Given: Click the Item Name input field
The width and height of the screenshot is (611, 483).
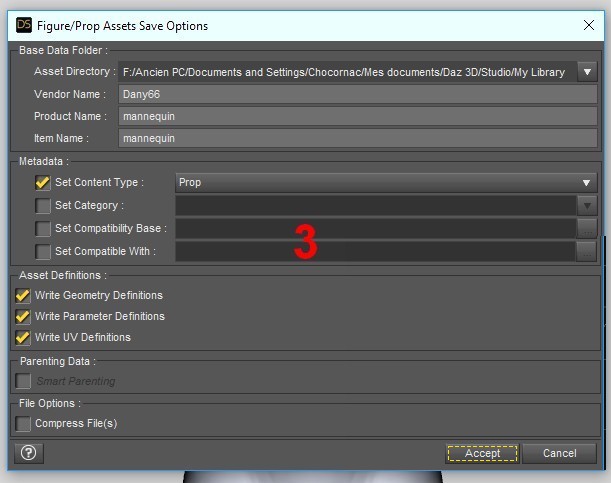Looking at the screenshot, I should click(x=358, y=138).
